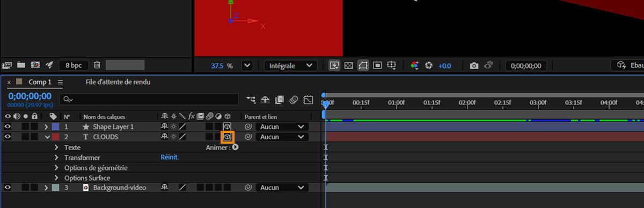Open the Graph Editor

click(x=308, y=99)
